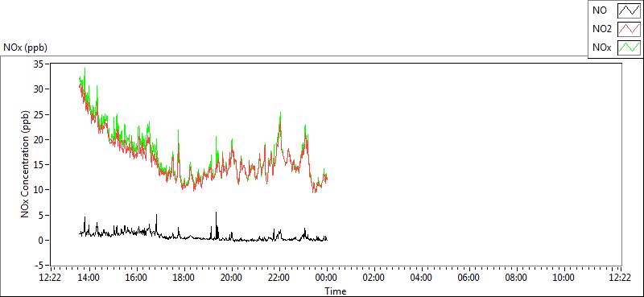The height and width of the screenshot is (297, 644).
Task: Click the 18:00 time axis marker
Action: tap(184, 278)
